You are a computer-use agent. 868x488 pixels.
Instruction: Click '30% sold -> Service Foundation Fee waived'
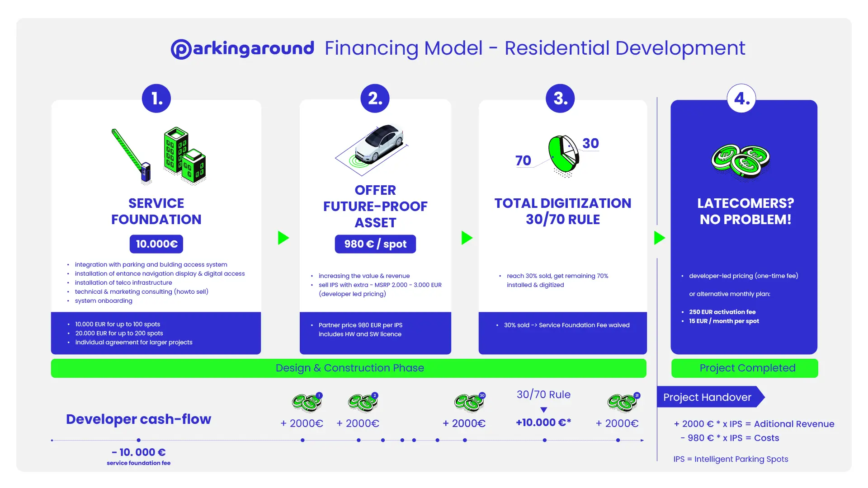[x=567, y=325]
